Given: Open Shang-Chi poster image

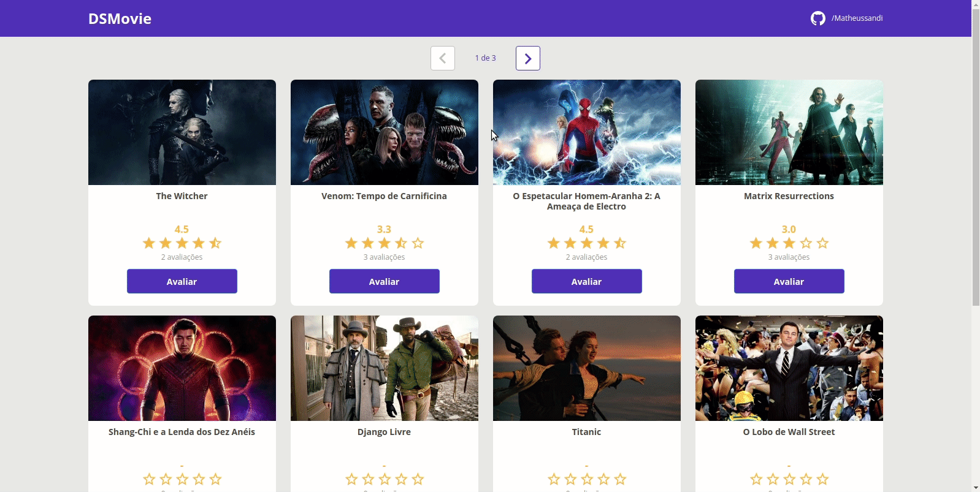Looking at the screenshot, I should tap(182, 368).
